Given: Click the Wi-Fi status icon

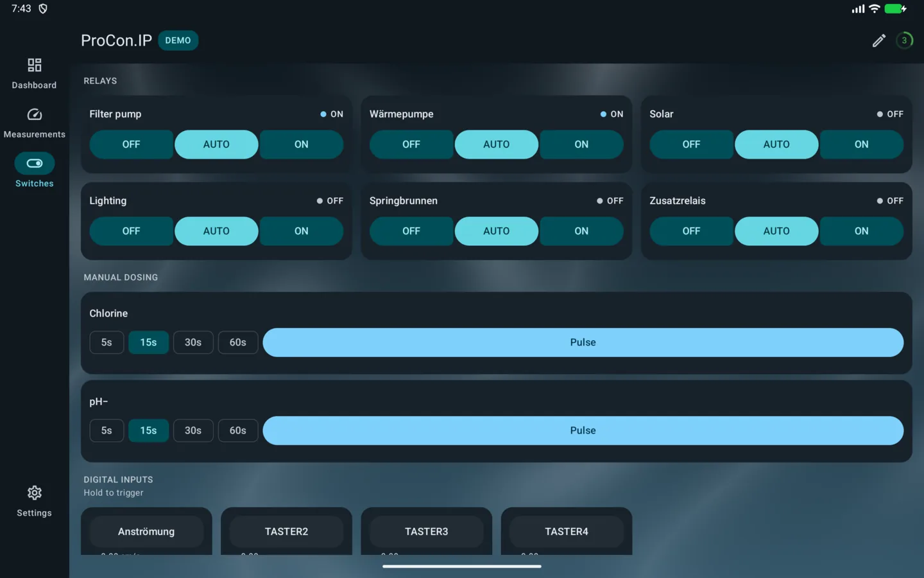Looking at the screenshot, I should (x=874, y=8).
